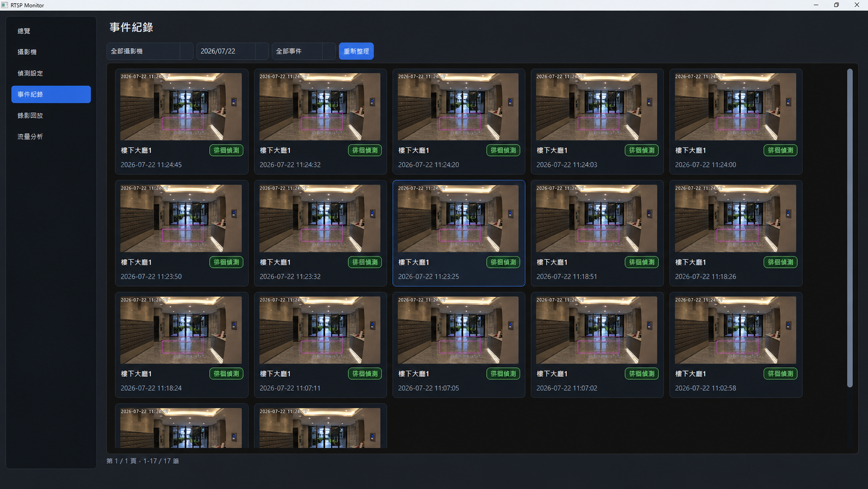Click the event list vertical scrollbar
Image resolution: width=868 pixels, height=489 pixels.
click(850, 228)
